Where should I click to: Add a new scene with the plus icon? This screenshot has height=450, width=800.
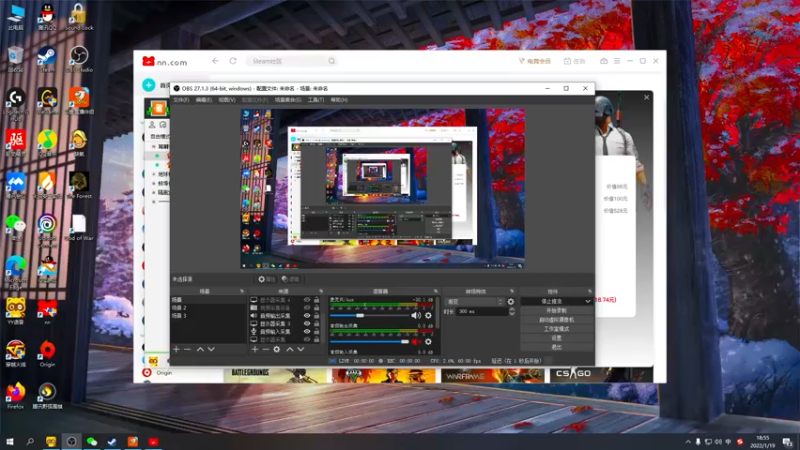(x=177, y=349)
